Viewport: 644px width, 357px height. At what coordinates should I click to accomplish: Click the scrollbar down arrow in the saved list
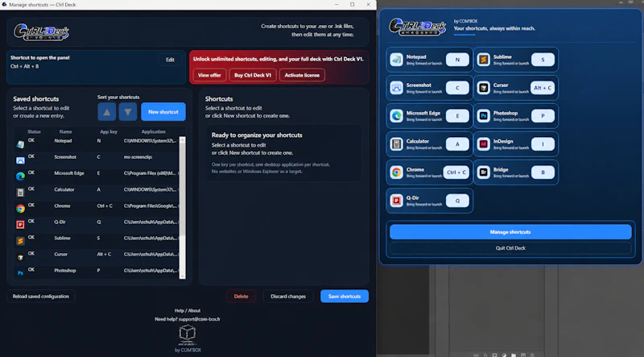coord(183,276)
